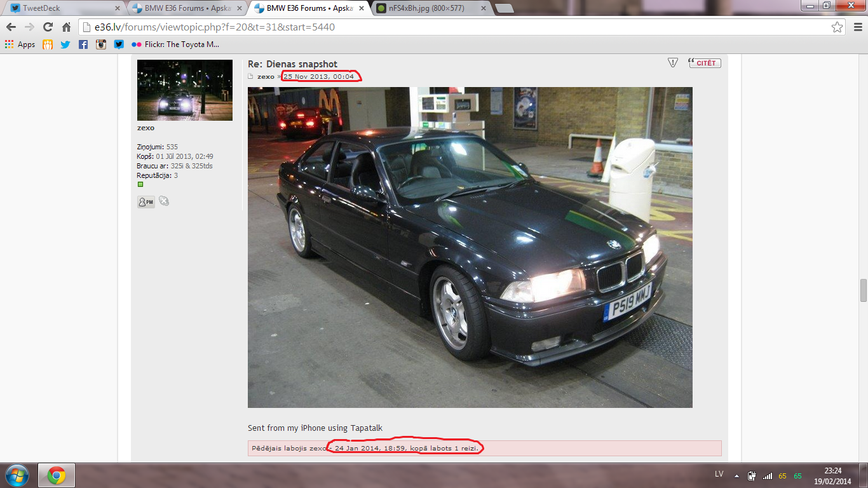Screen dimensions: 868x488
Task: Switch to the TweetDeck tab
Action: (62, 8)
